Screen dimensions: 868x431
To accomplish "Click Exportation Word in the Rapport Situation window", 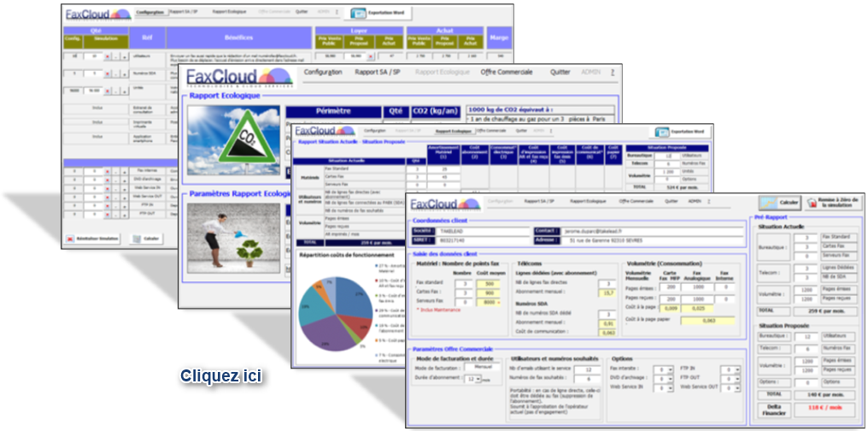I will coord(682,133).
